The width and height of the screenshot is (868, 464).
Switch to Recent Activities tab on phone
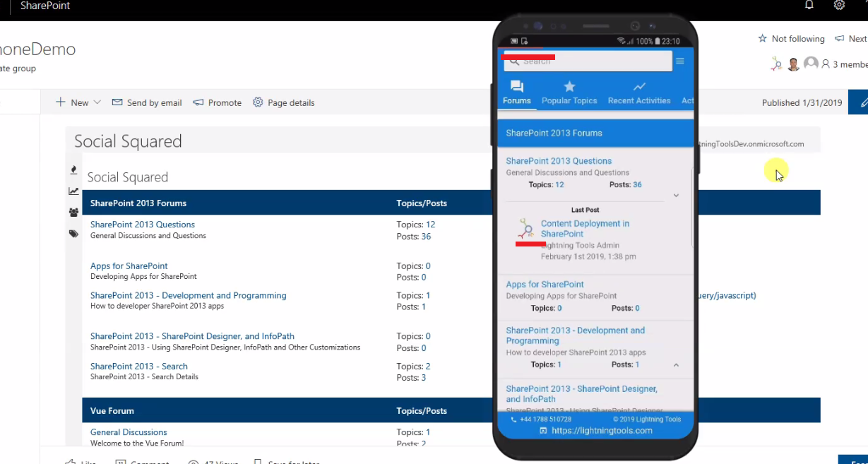coord(639,93)
